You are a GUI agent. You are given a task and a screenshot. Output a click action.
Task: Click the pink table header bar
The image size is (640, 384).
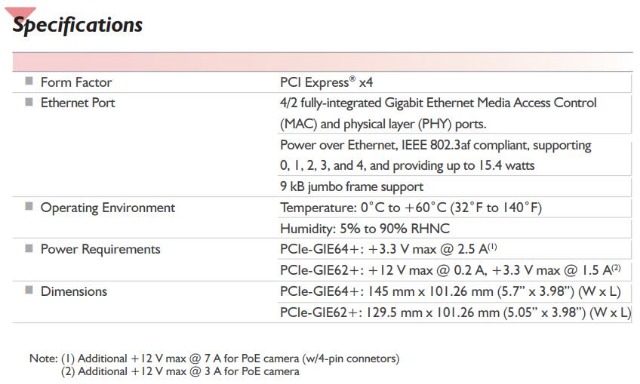click(322, 62)
